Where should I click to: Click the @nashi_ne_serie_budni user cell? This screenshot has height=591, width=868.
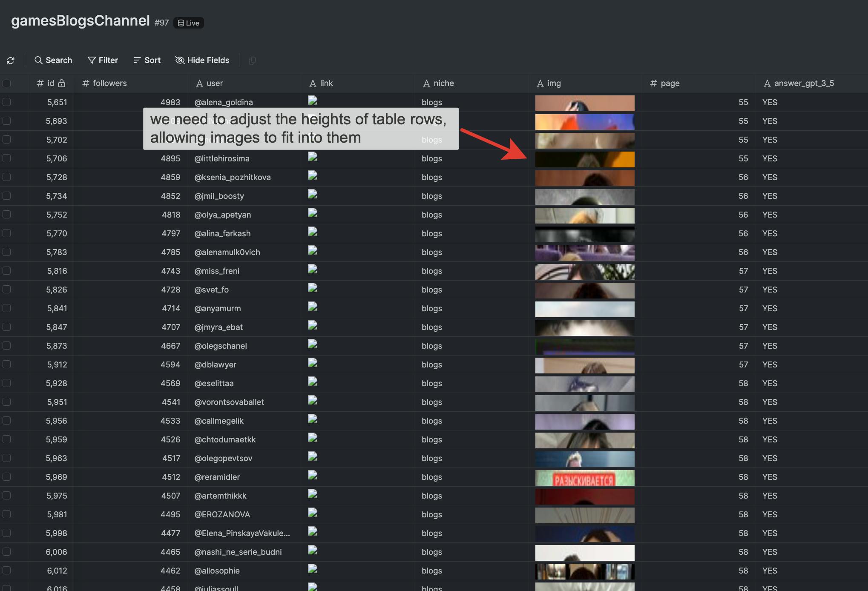click(x=238, y=552)
